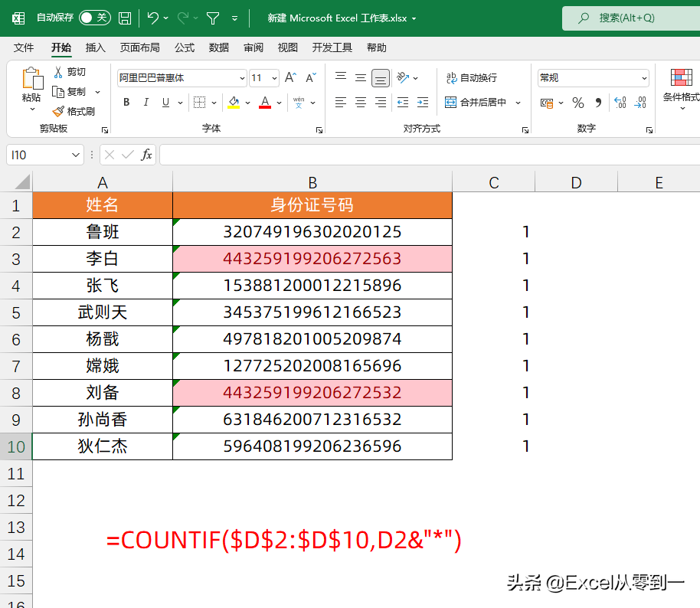Switch to the 审阅 ribbon tab
This screenshot has width=700, height=608.
tap(254, 47)
